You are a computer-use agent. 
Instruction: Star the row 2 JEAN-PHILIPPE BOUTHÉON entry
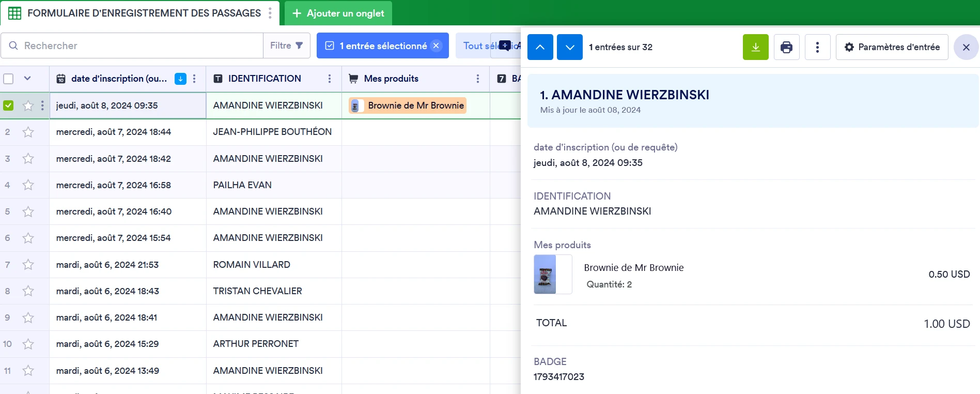[x=28, y=132]
